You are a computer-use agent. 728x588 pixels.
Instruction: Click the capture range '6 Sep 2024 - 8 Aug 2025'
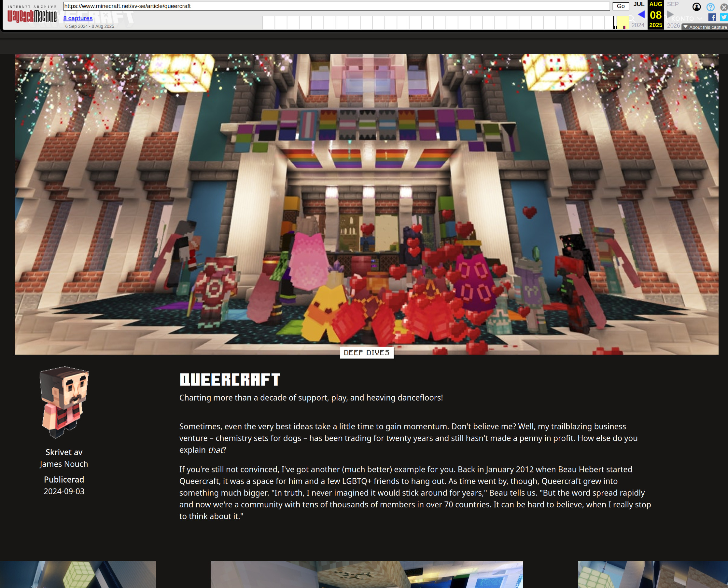point(90,26)
